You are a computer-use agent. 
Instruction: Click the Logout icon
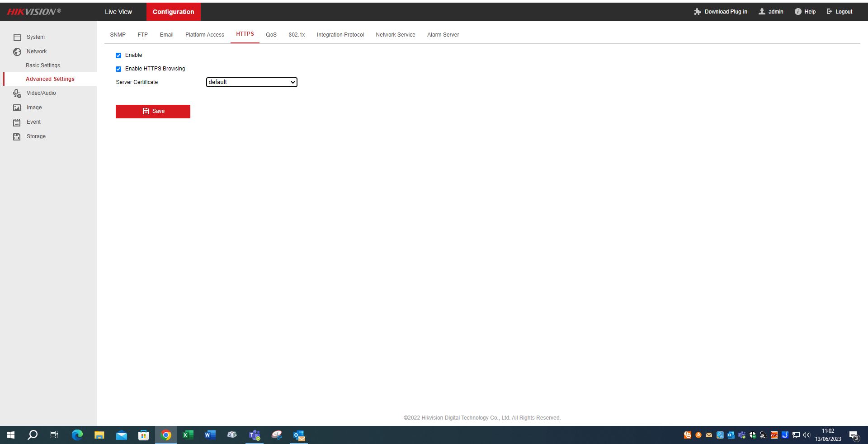pos(829,12)
